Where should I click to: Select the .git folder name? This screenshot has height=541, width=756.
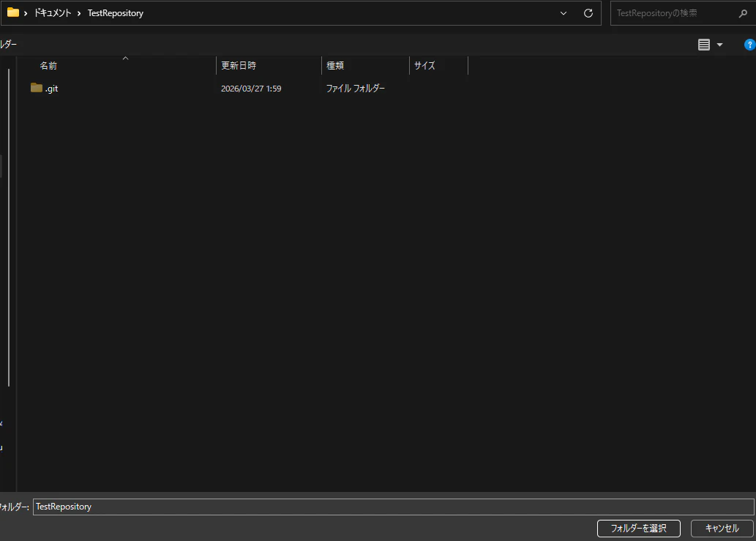51,89
